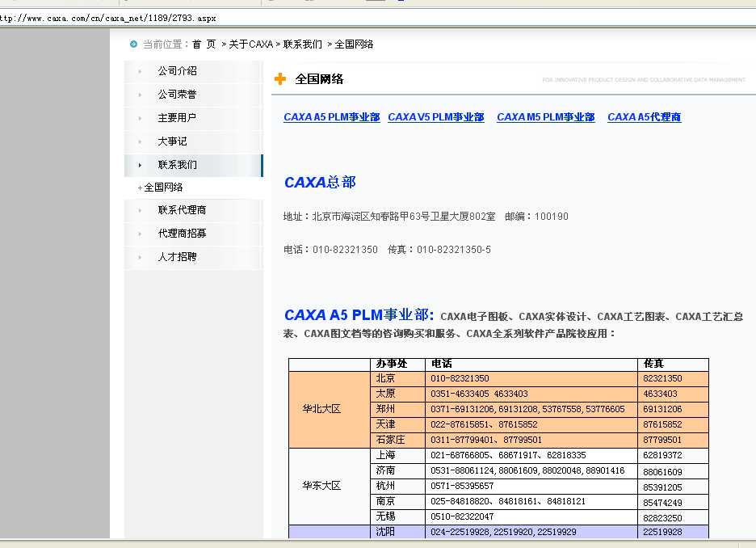
Task: Jump to CAXA V5 PLM事业部 link
Action: pyautogui.click(x=436, y=117)
